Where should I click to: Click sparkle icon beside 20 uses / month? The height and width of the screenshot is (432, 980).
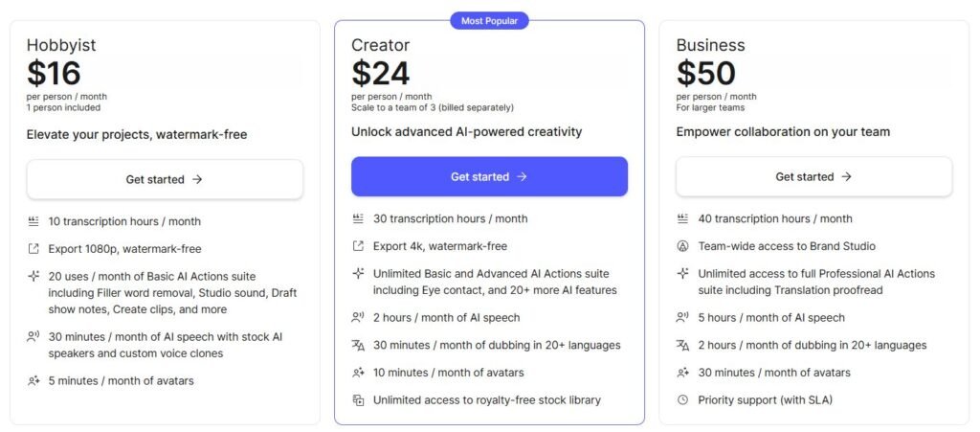33,276
